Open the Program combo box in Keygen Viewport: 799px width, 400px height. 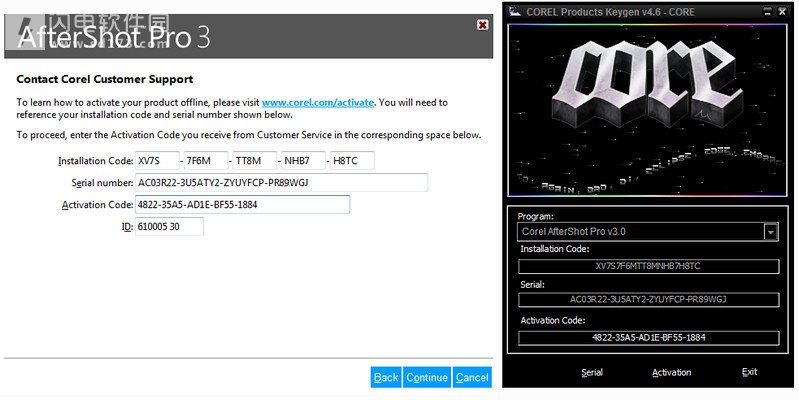click(648, 231)
